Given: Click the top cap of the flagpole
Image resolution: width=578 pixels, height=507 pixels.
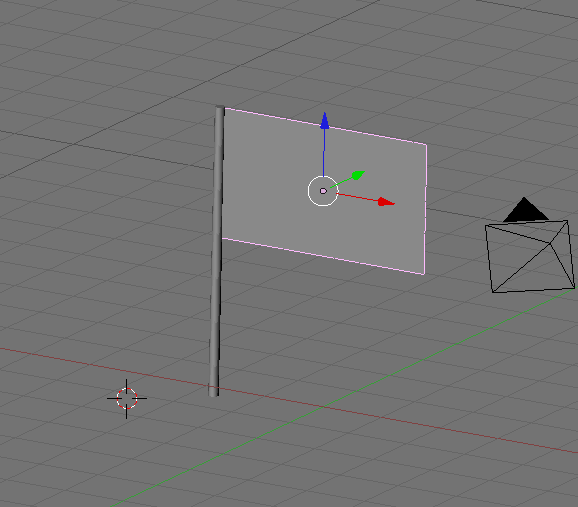Looking at the screenshot, I should click(x=220, y=107).
